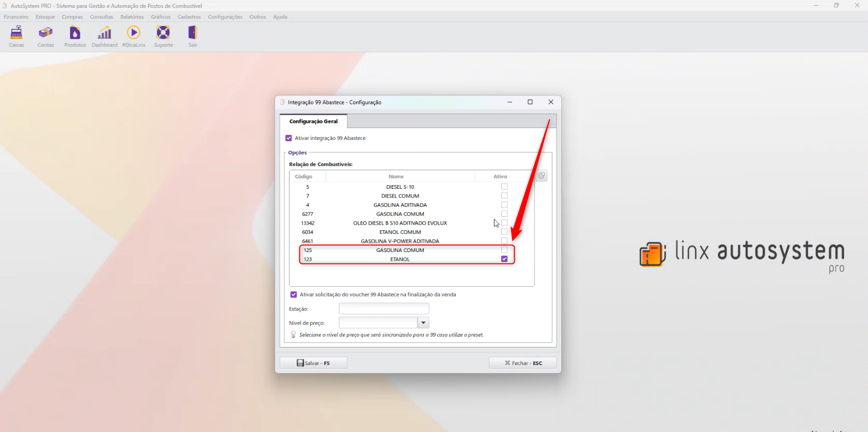This screenshot has height=432, width=868.
Task: Click the Nível de preço combo box field
Action: point(378,323)
